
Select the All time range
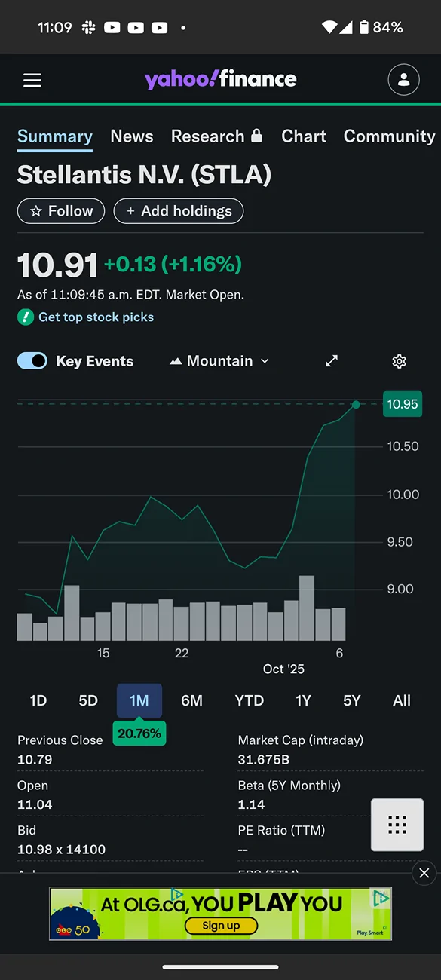point(402,700)
